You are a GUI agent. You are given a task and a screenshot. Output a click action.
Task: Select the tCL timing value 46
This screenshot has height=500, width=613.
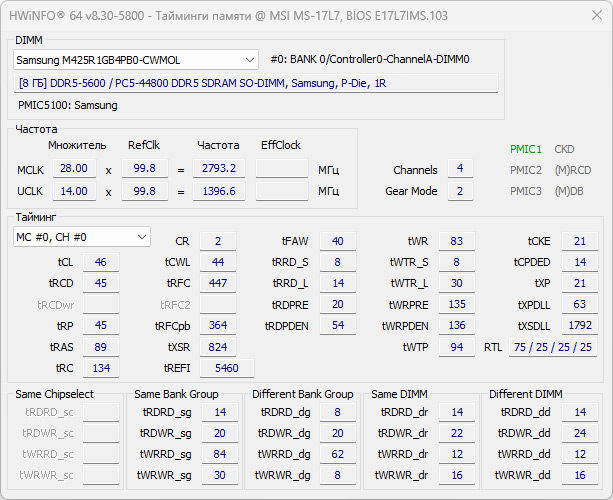point(100,262)
